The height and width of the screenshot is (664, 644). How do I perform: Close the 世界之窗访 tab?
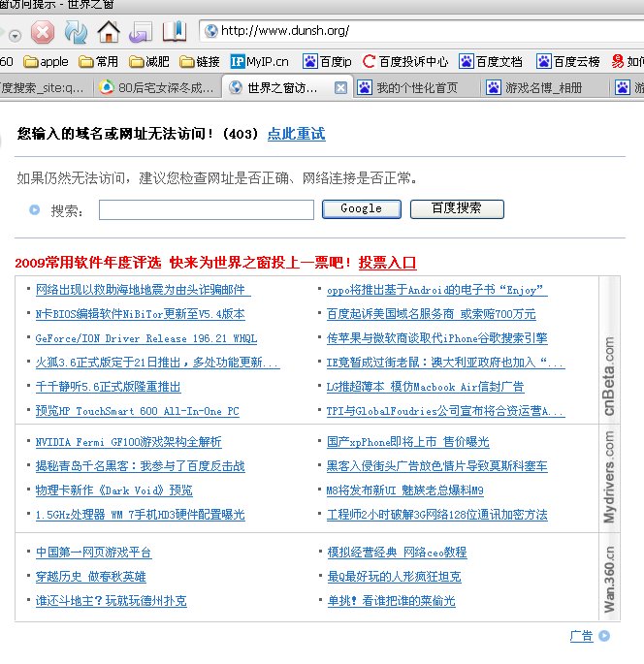[x=340, y=87]
